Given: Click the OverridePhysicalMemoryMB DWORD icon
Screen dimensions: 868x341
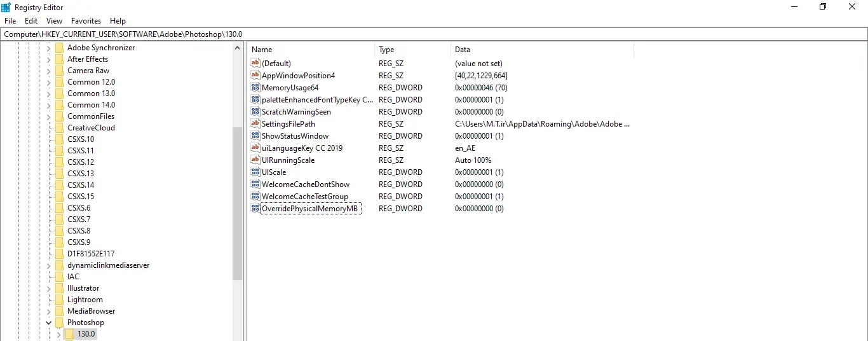Looking at the screenshot, I should pos(255,209).
